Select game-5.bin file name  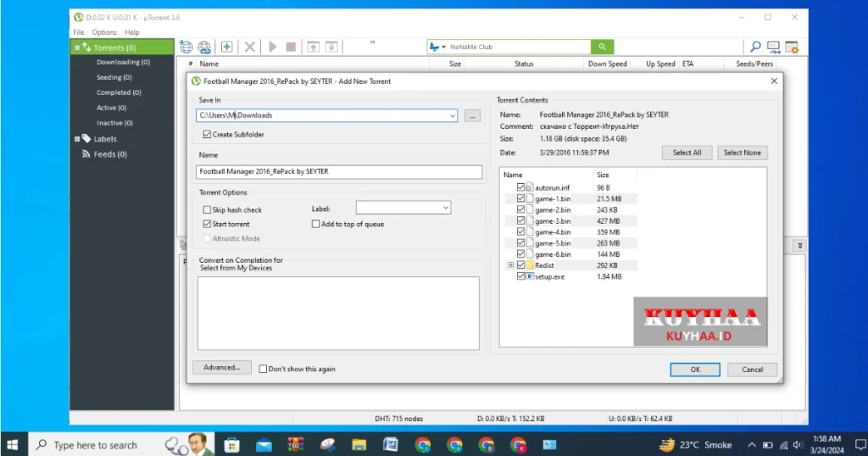pos(553,243)
